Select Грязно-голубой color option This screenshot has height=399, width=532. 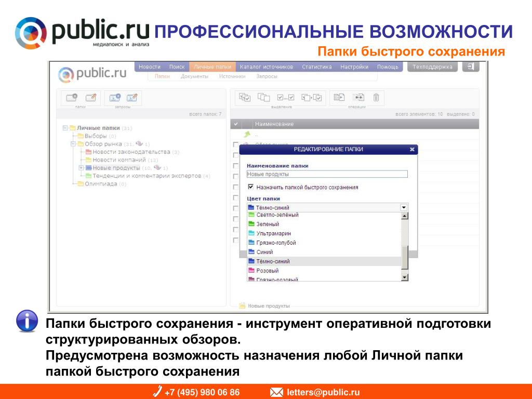324,243
